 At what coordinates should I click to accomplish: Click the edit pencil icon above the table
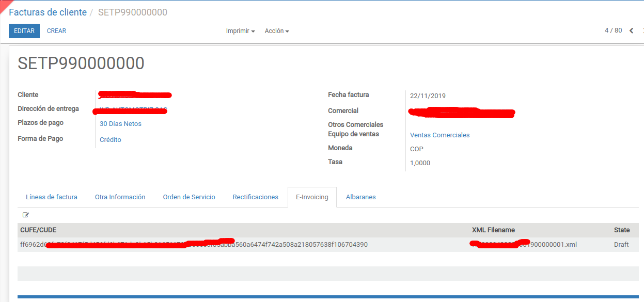pyautogui.click(x=26, y=215)
